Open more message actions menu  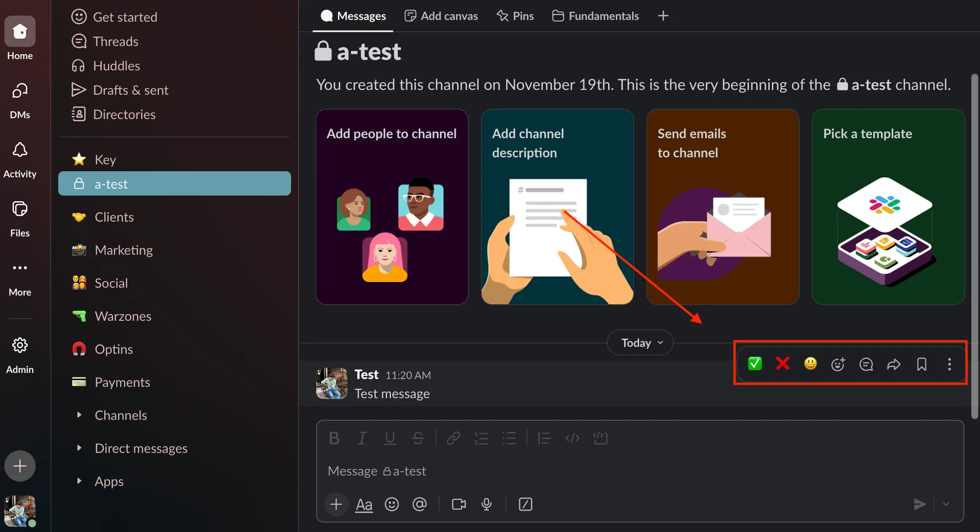(x=949, y=364)
